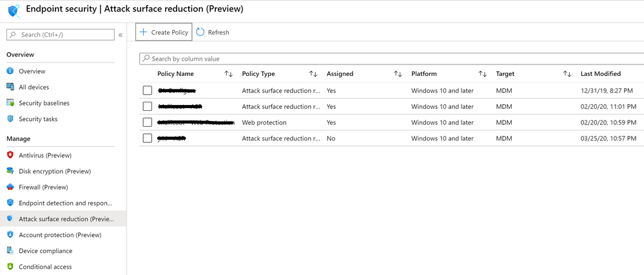Click the Policy Name column header text
644x275 pixels.
pos(175,74)
